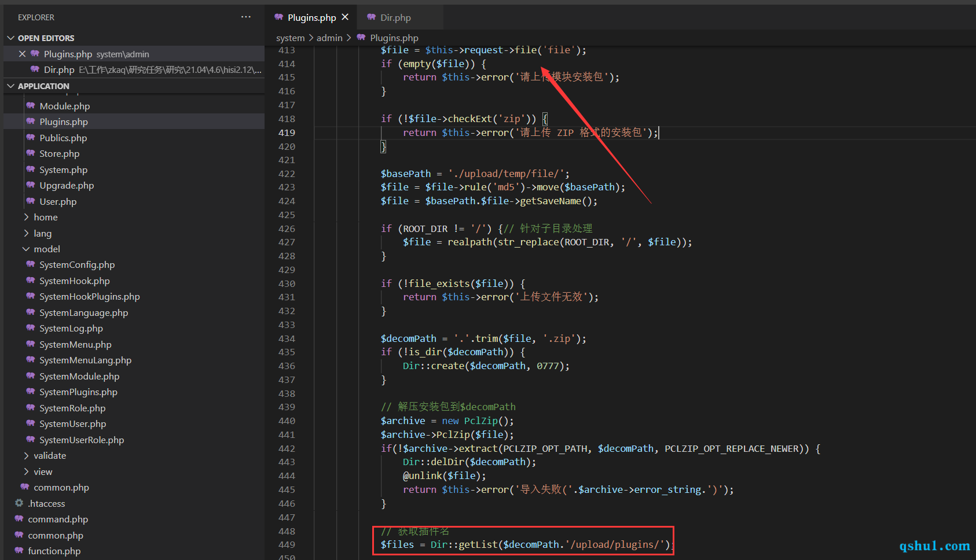Viewport: 976px width, 560px height.
Task: Select the Plugins.php editor tab
Action: (x=311, y=17)
